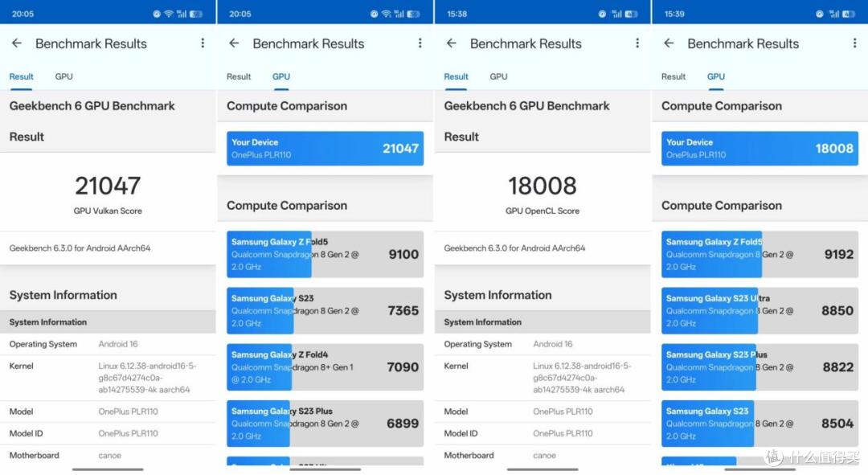The width and height of the screenshot is (868, 475).
Task: Tap back arrow on the 21047 comparison screen
Action: pyautogui.click(x=234, y=43)
